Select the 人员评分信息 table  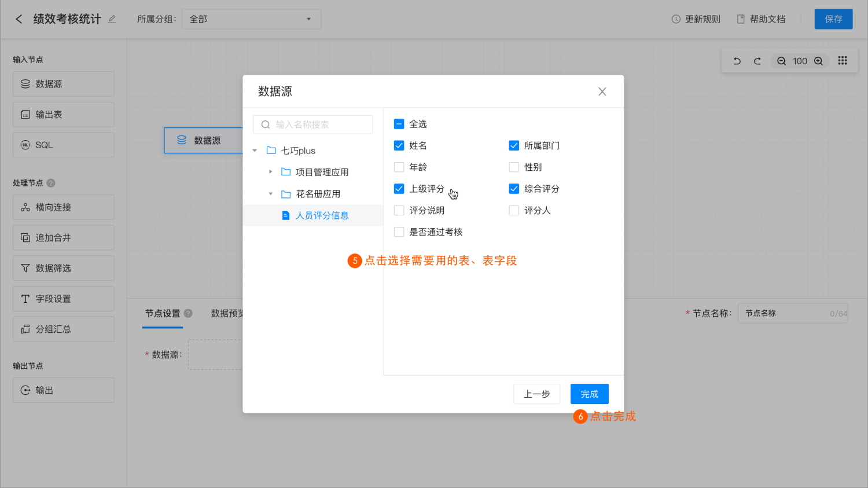[313, 215]
